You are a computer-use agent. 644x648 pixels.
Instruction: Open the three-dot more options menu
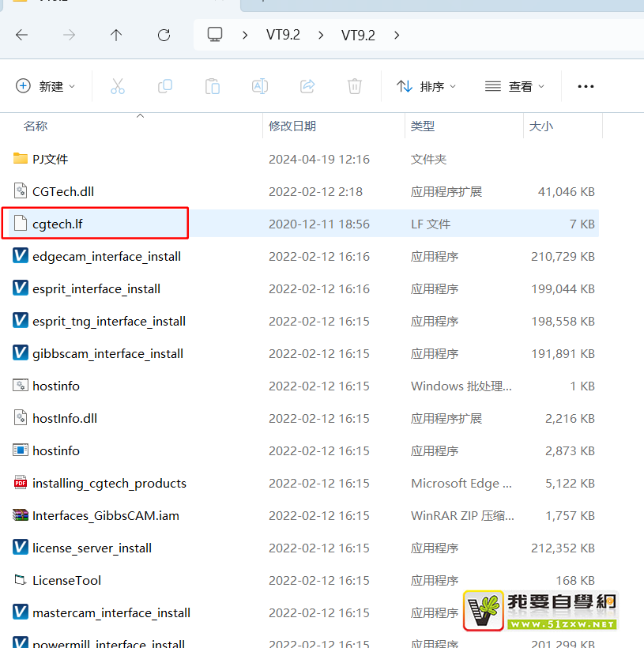(x=586, y=86)
